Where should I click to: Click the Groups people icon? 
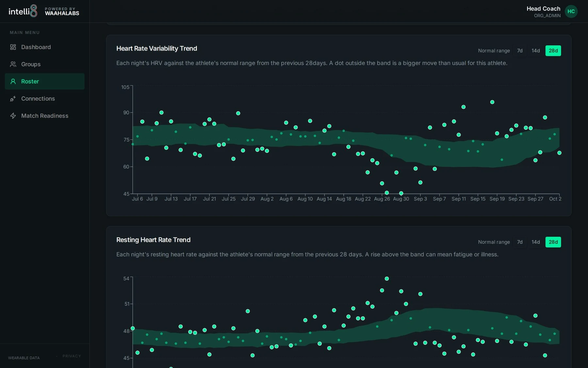13,64
